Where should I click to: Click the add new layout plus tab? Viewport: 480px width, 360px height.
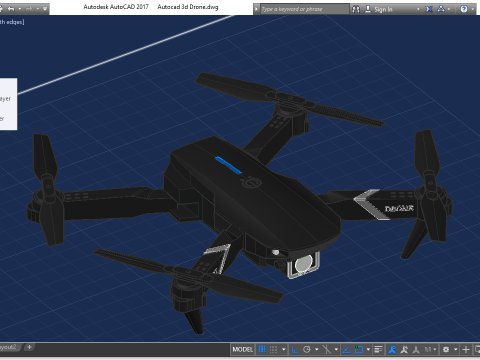tap(29, 347)
